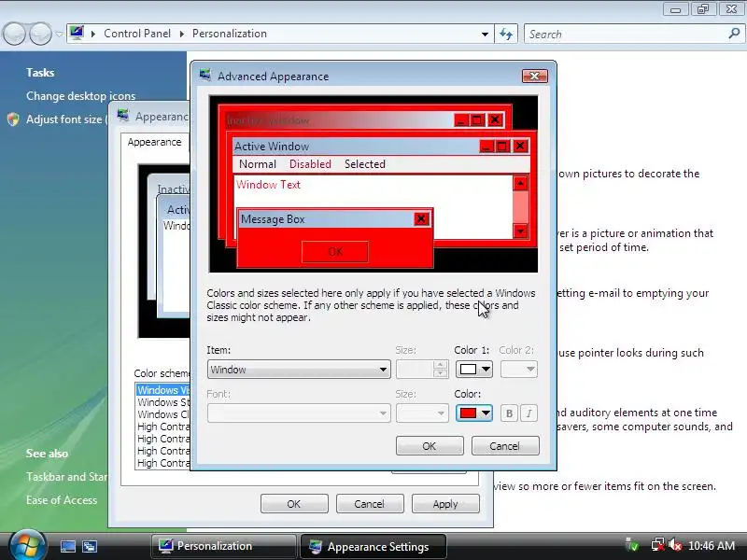Viewport: 747px width, 560px height.
Task: Click Control Panel in address breadcrumb
Action: click(137, 34)
